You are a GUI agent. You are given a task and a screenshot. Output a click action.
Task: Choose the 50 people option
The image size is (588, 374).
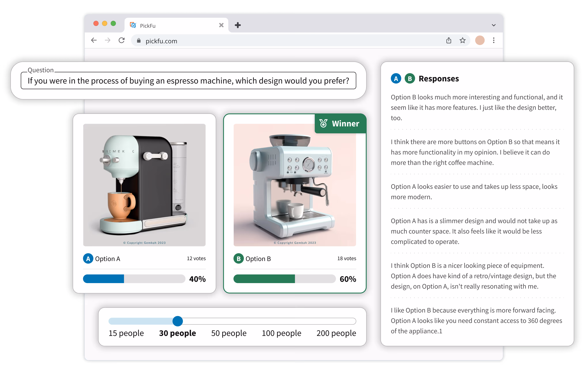(x=229, y=333)
